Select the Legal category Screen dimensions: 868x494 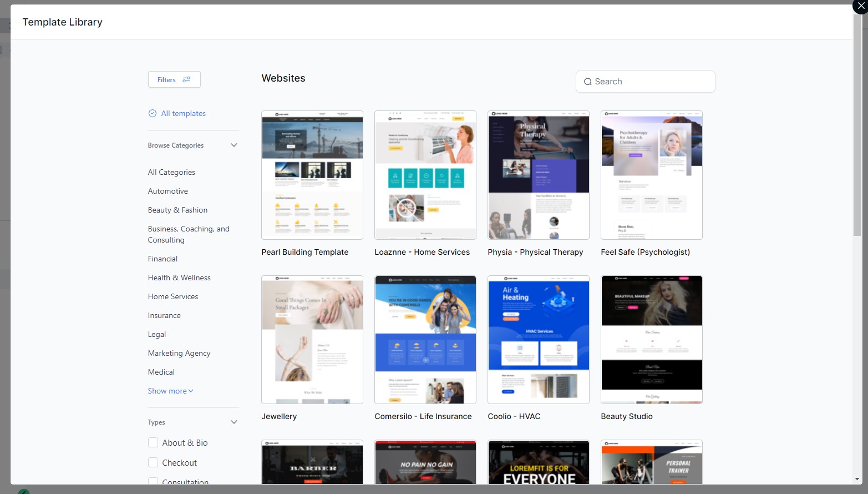157,334
